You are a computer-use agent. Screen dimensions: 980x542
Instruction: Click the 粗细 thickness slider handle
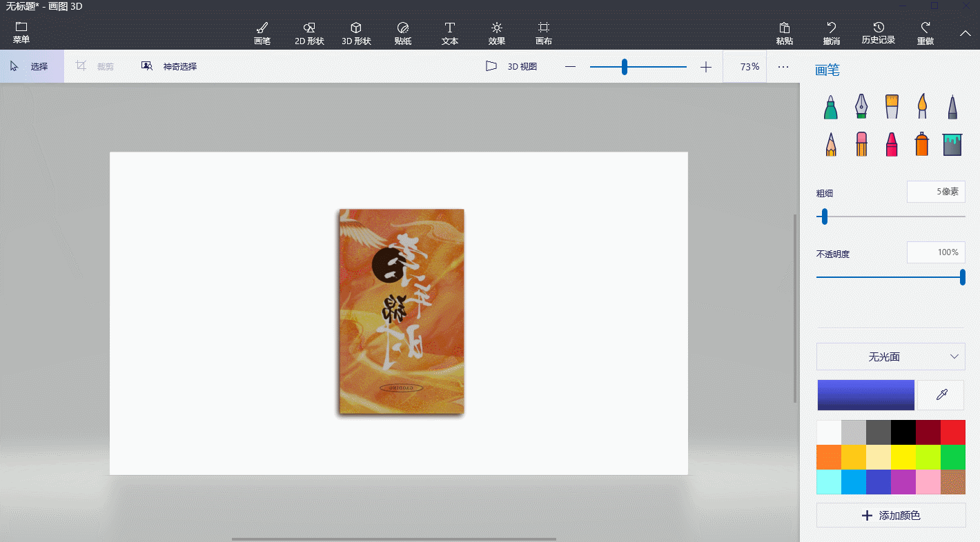point(824,217)
